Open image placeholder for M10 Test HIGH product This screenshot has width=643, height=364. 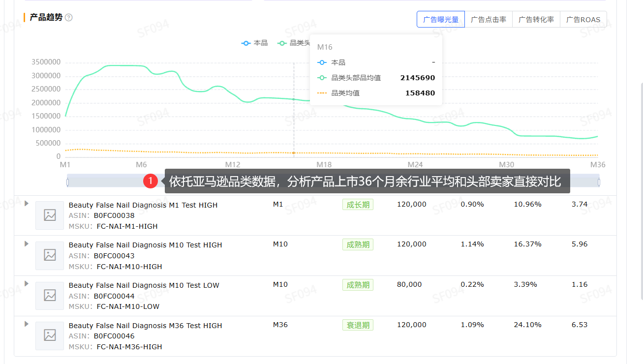pyautogui.click(x=50, y=255)
